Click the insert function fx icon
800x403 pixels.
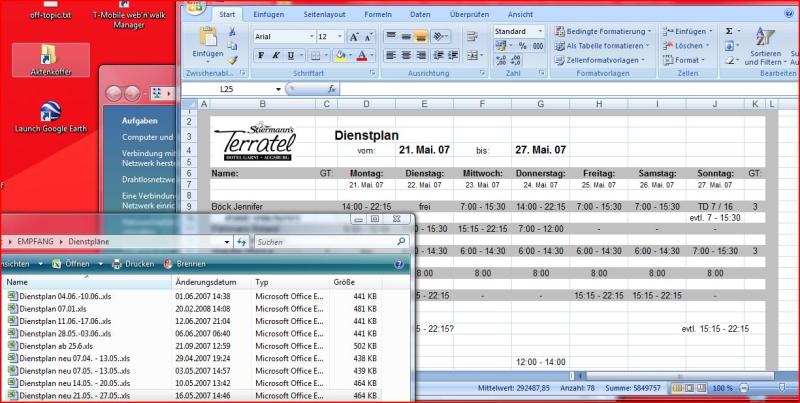[x=331, y=89]
